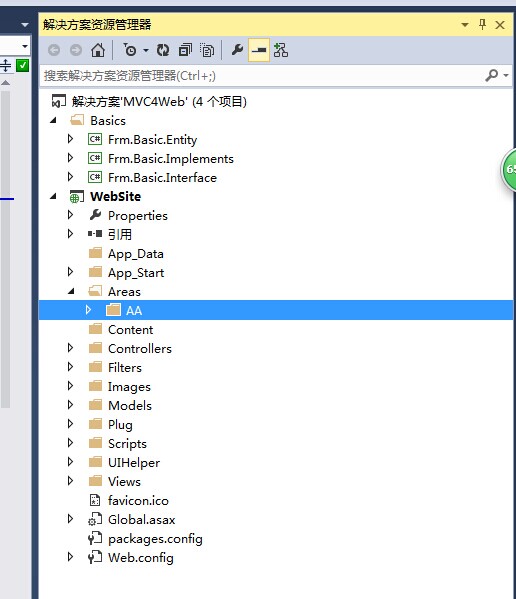Click Collapse All toolbar icon
The width and height of the screenshot is (516, 599).
click(185, 50)
